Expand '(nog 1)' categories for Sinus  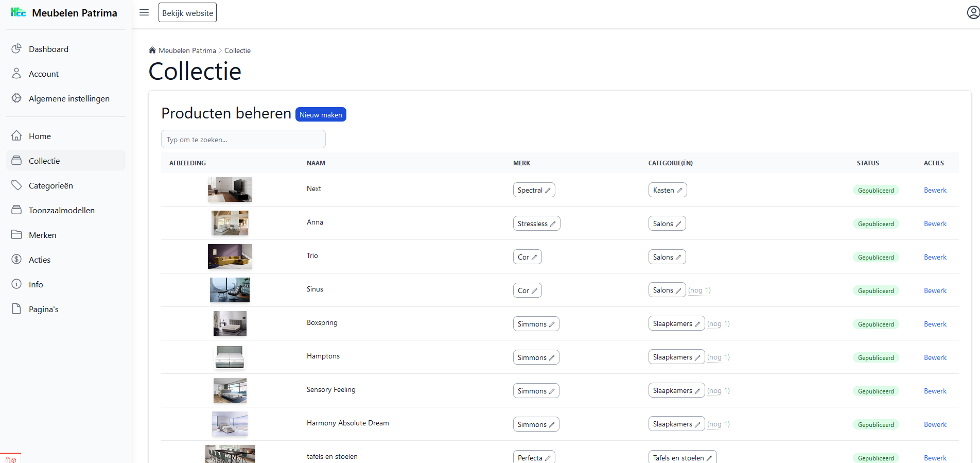tap(699, 290)
